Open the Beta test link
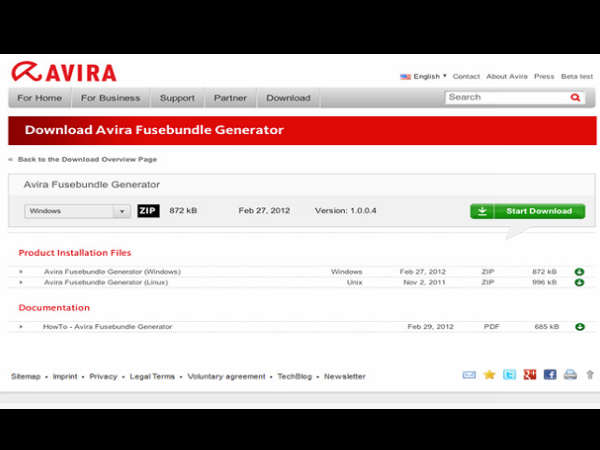This screenshot has height=450, width=600. (x=577, y=77)
